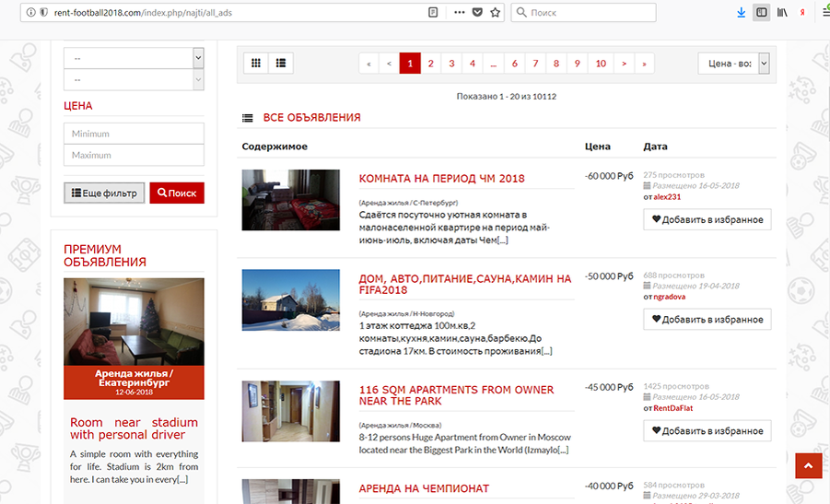Open the 'Цена' sort order dropdown
Image resolution: width=830 pixels, height=504 pixels.
coord(733,64)
